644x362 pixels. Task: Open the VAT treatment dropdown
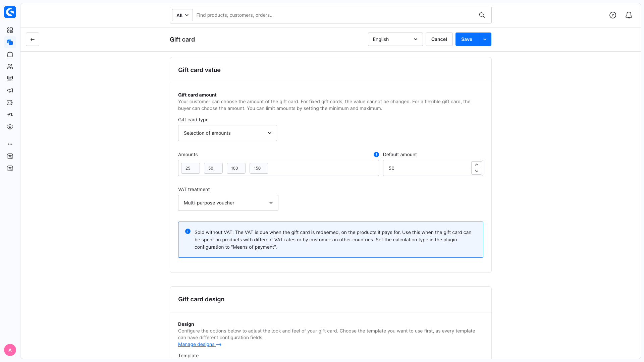(228, 203)
